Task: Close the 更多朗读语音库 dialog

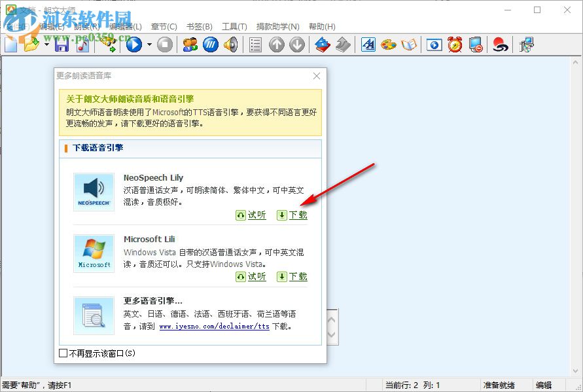Action: [x=317, y=76]
